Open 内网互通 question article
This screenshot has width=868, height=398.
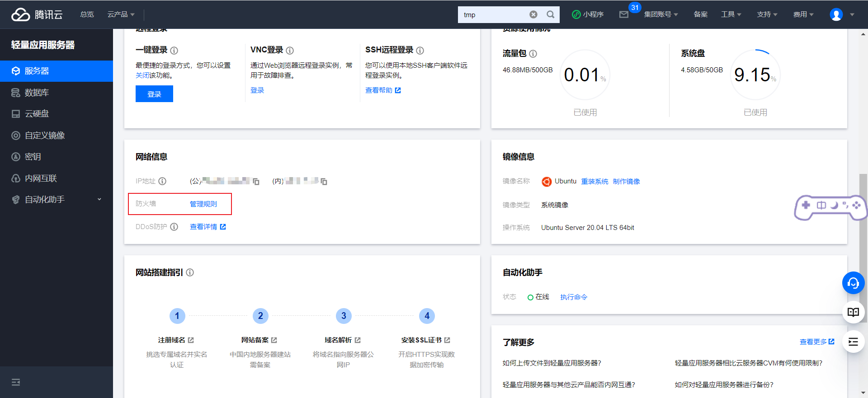pos(569,385)
